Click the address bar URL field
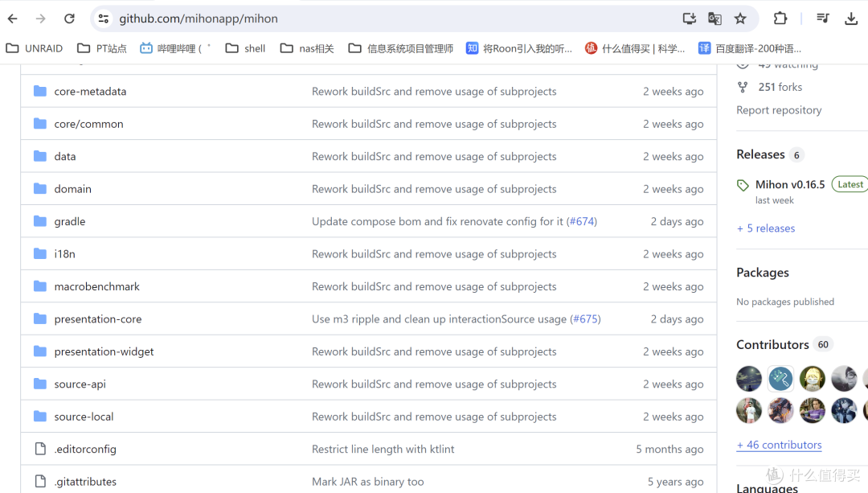This screenshot has width=868, height=493. coord(386,18)
